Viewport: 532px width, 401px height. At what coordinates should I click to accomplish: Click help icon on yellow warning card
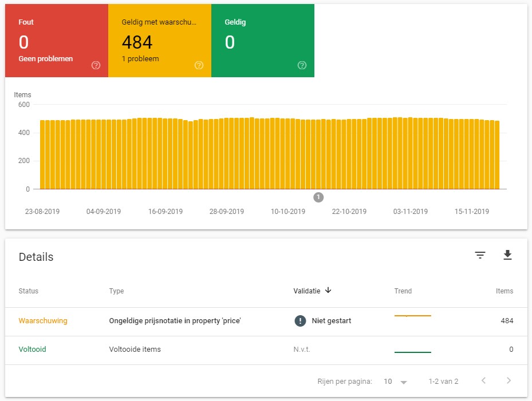[x=199, y=65]
